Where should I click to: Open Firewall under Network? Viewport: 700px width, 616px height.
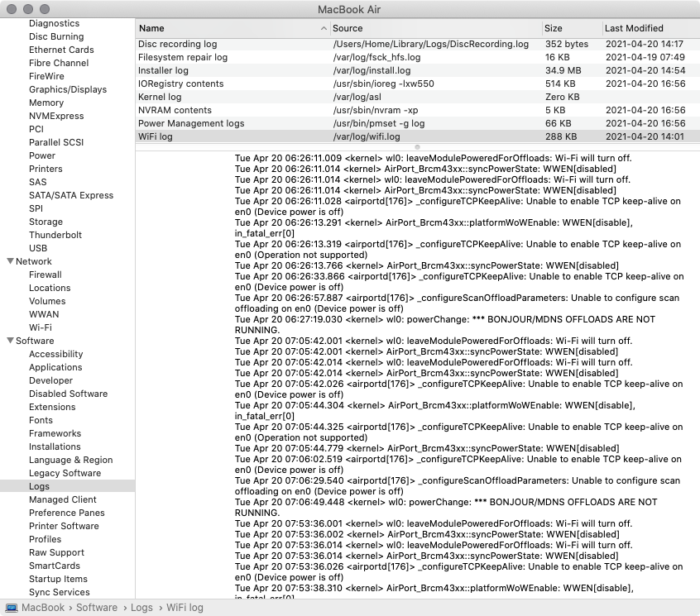coord(45,275)
